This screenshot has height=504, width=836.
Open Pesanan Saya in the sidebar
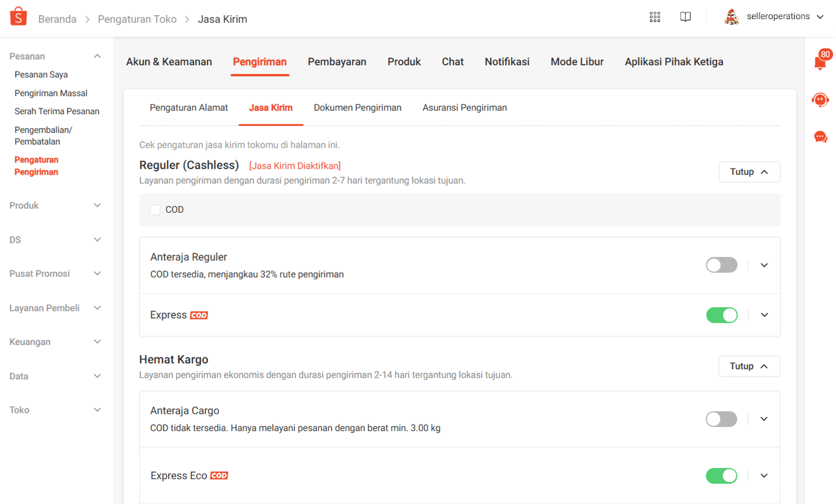click(x=40, y=74)
